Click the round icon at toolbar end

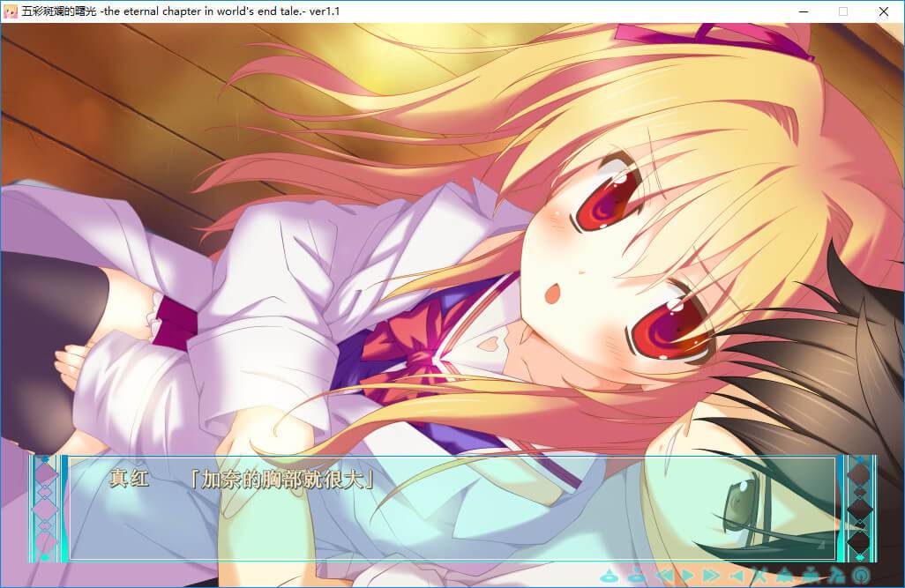click(x=860, y=577)
